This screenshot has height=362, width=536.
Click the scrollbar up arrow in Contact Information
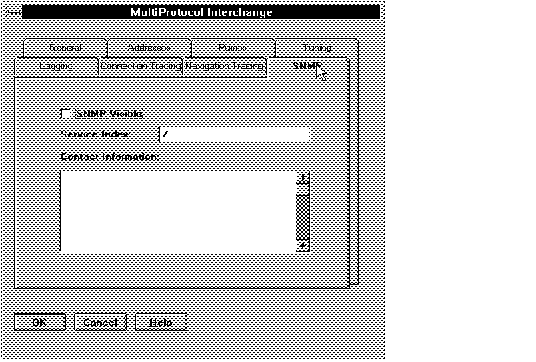[303, 178]
